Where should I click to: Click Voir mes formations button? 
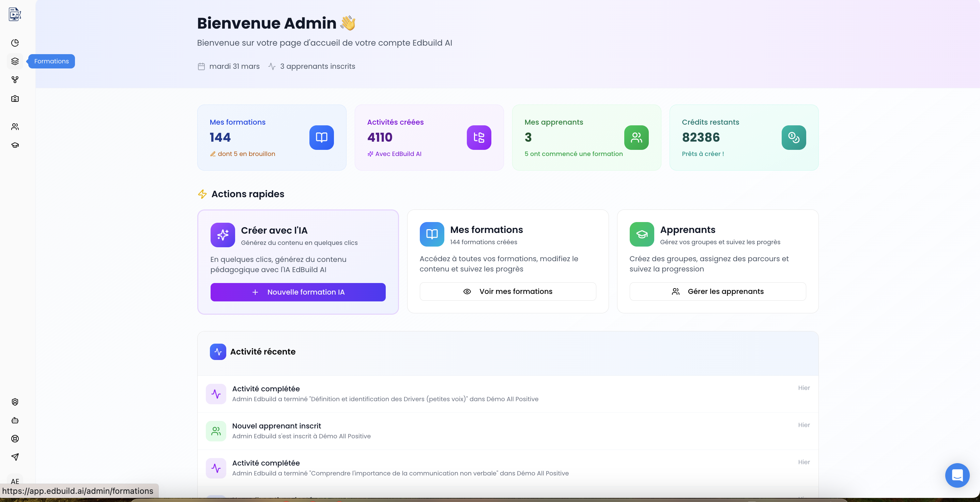click(x=507, y=291)
